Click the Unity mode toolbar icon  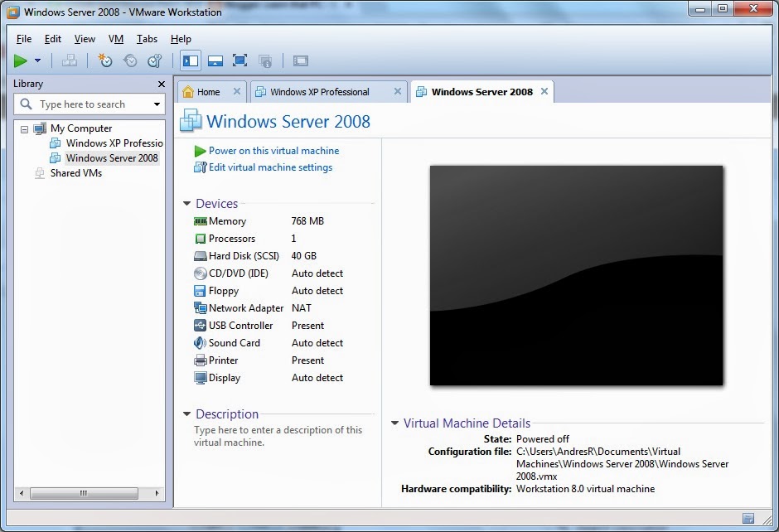(x=265, y=61)
